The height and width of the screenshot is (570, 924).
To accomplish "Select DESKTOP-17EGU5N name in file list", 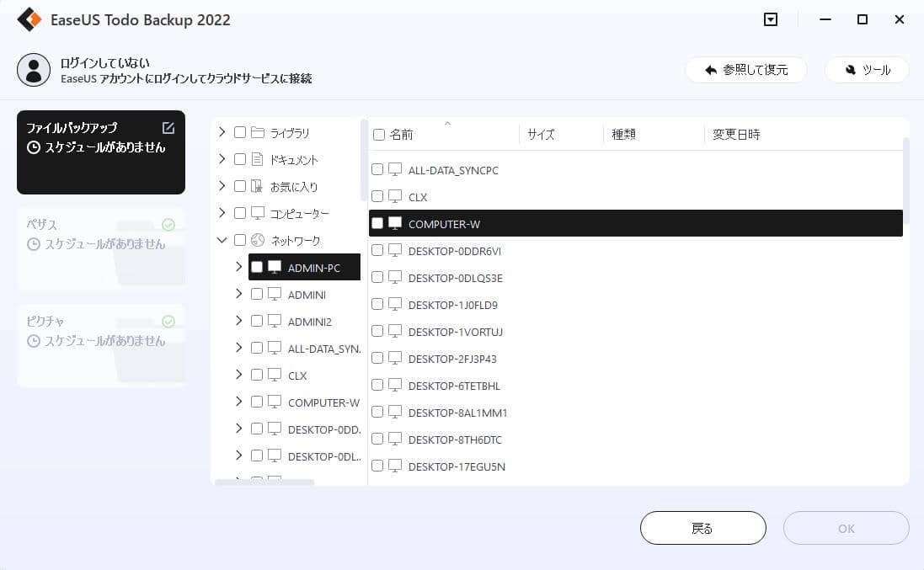I will point(457,466).
